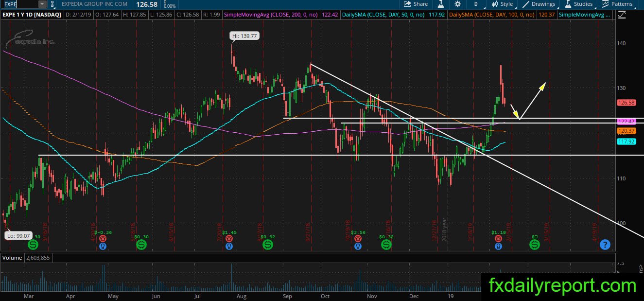Open the flask Edit Studies icon
The width and height of the screenshot is (644, 301).
(x=441, y=4)
